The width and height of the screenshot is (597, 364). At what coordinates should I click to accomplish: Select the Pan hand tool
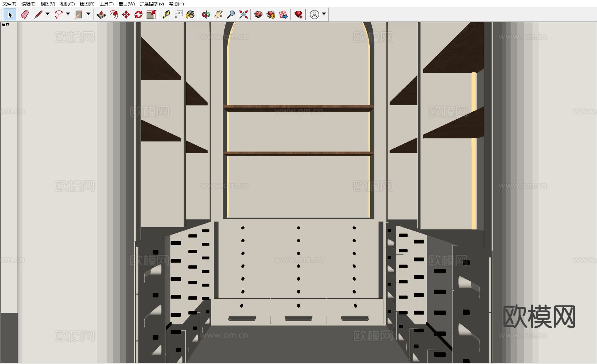click(x=219, y=15)
